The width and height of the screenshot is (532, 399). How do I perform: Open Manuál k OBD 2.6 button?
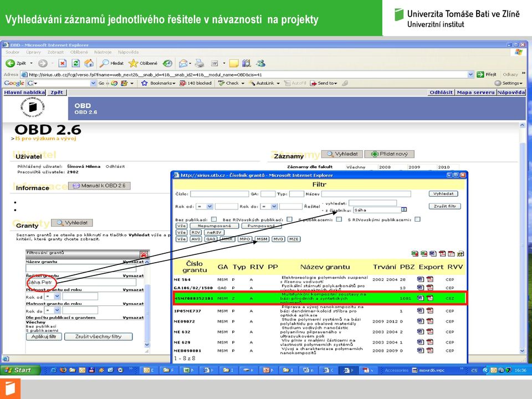pyautogui.click(x=99, y=186)
